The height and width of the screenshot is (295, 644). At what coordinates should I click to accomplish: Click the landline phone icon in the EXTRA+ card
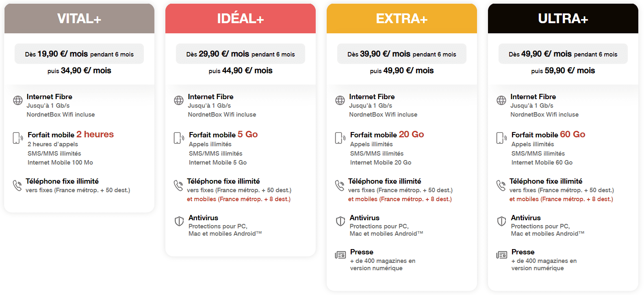click(340, 185)
